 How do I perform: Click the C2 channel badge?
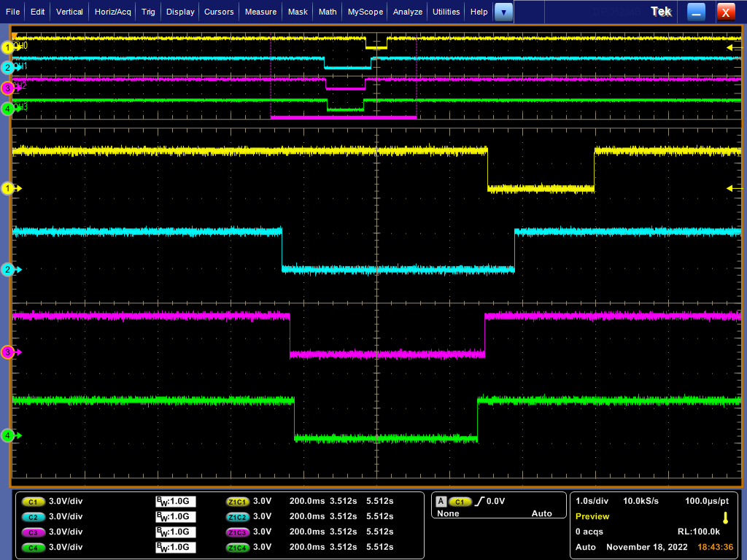33,517
